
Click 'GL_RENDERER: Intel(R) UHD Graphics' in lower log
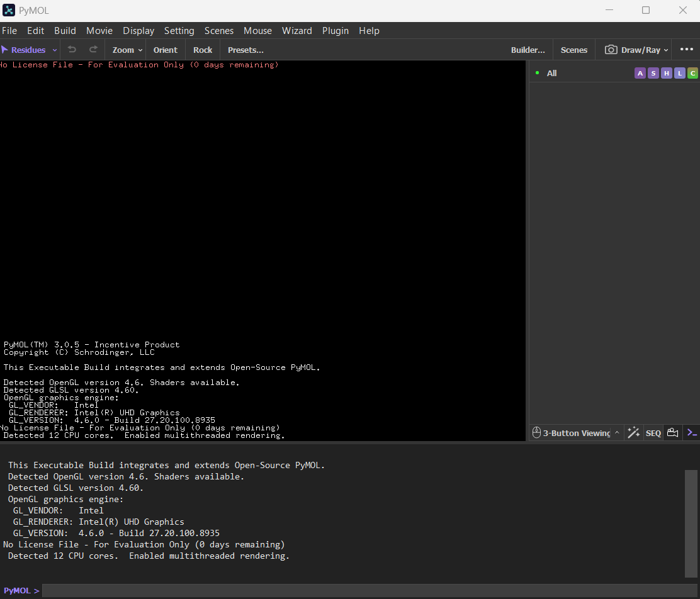[x=98, y=522]
